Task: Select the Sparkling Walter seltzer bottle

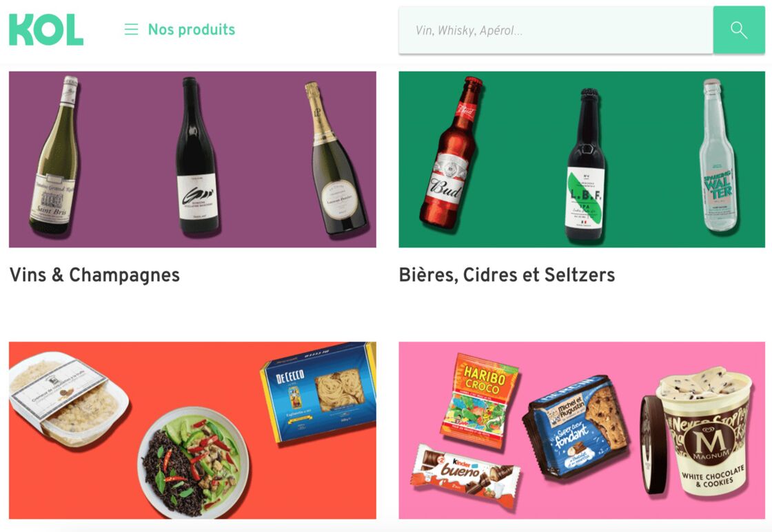Action: pos(718,155)
